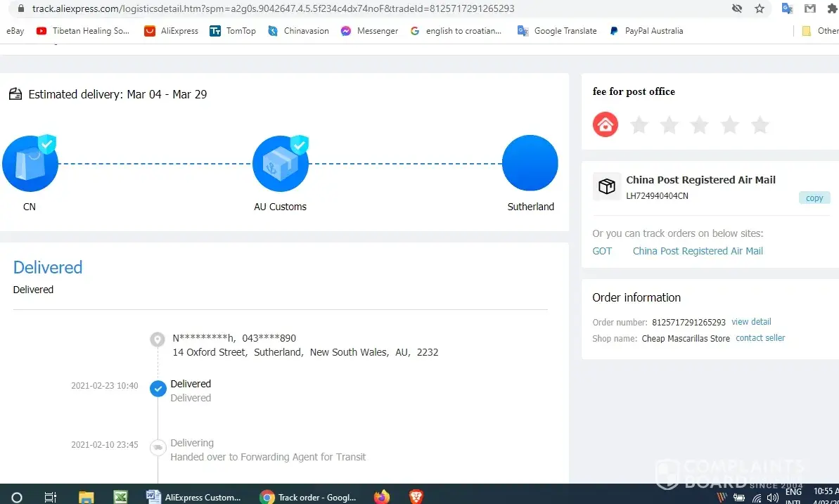This screenshot has height=504, width=839.
Task: Click the AliExpress tracking URL address bar
Action: click(x=273, y=8)
